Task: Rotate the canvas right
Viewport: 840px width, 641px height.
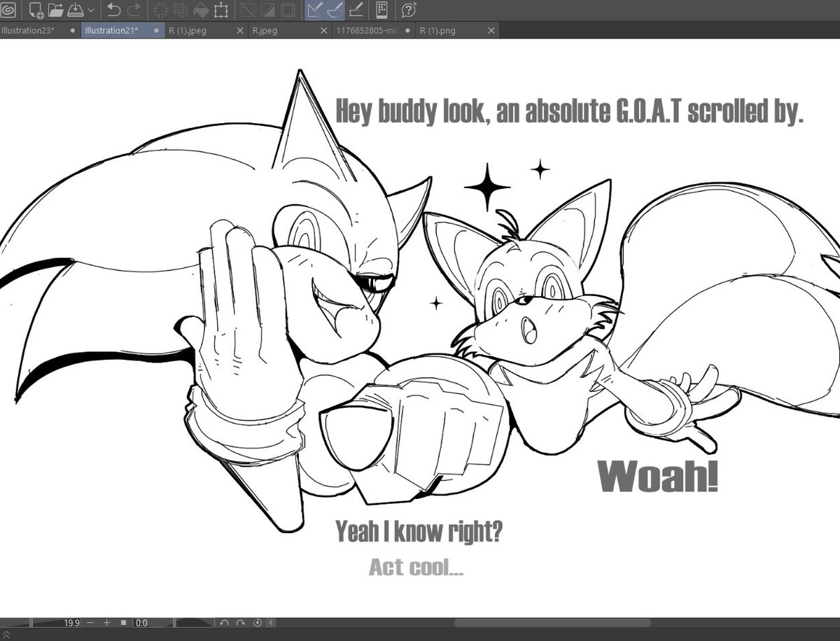Action: [x=240, y=623]
